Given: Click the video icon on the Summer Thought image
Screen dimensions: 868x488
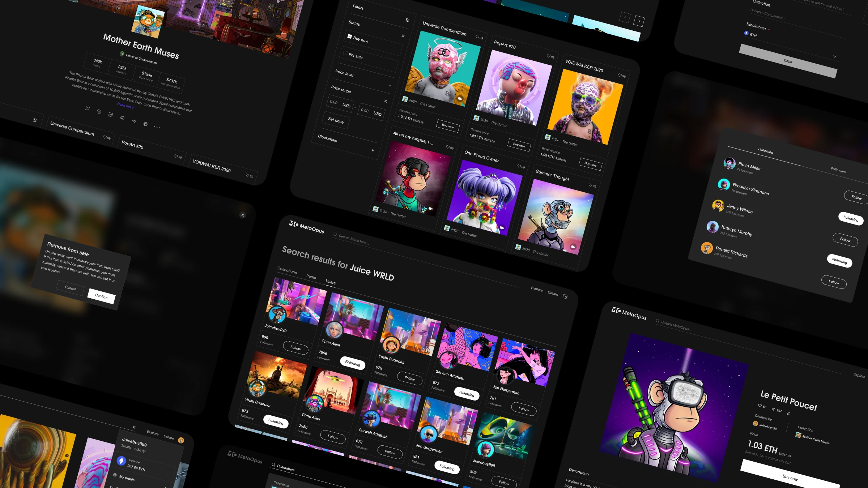Looking at the screenshot, I should [573, 247].
